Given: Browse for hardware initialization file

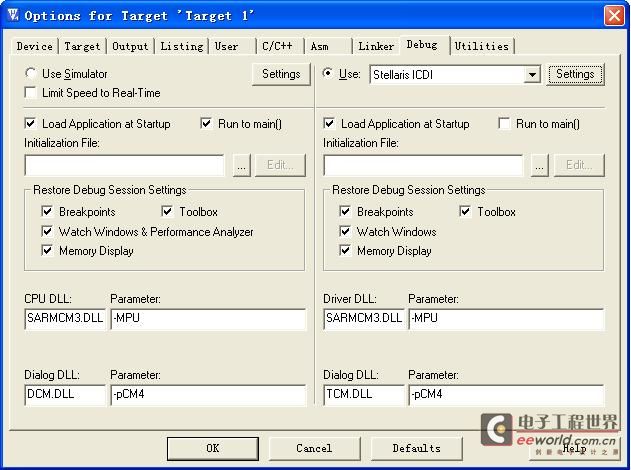Looking at the screenshot, I should [x=540, y=165].
